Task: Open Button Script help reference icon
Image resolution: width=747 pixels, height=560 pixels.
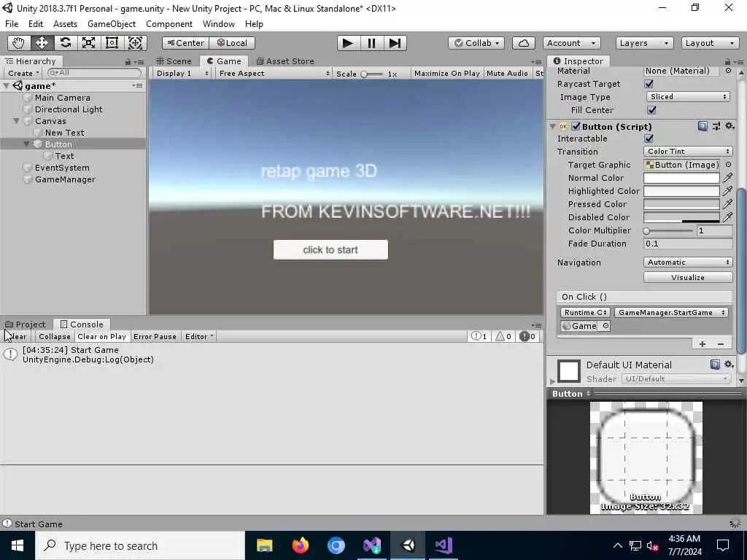Action: pos(703,126)
